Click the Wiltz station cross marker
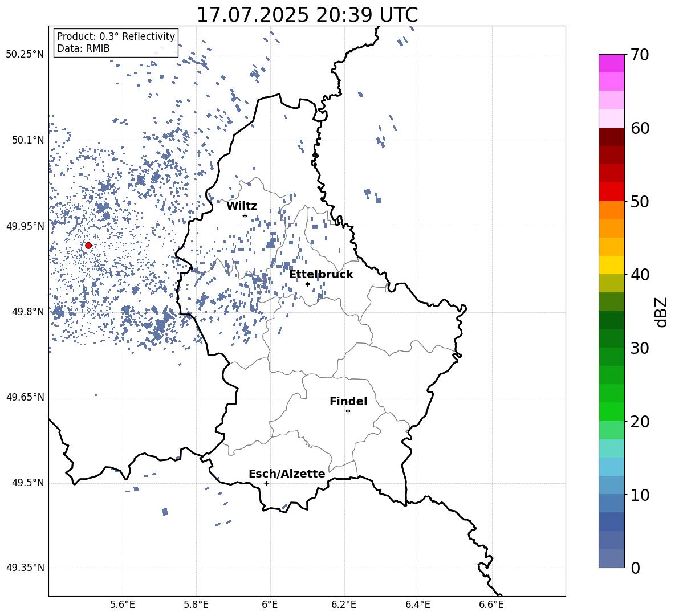The height and width of the screenshot is (616, 675). click(245, 215)
